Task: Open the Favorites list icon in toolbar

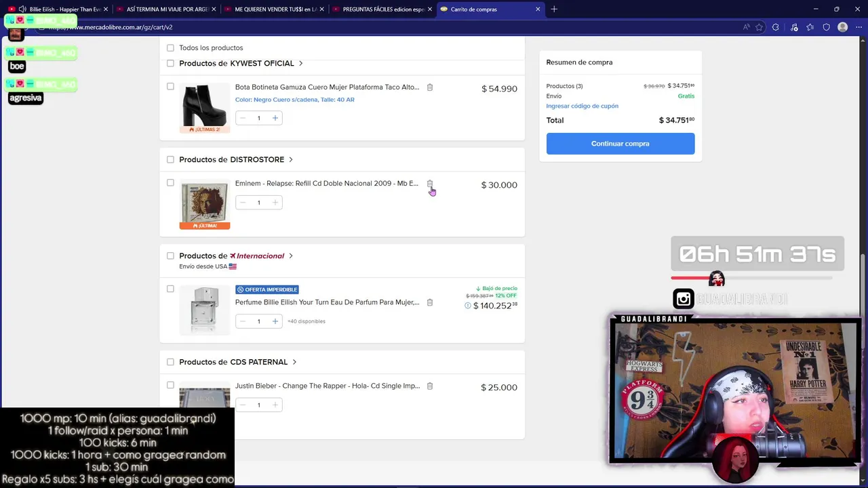Action: click(810, 27)
